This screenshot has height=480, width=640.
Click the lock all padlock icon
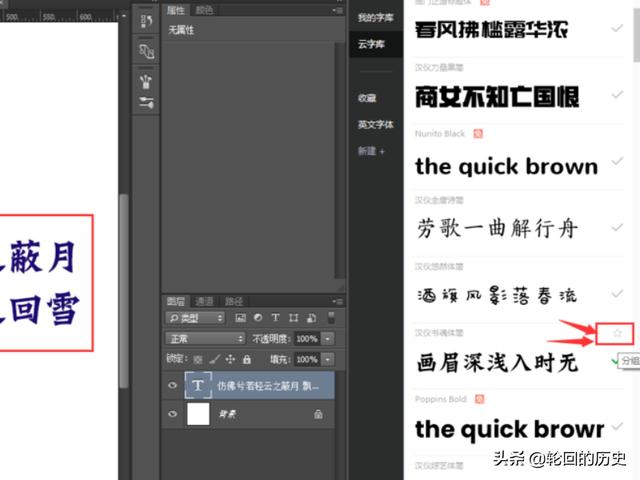point(247,359)
